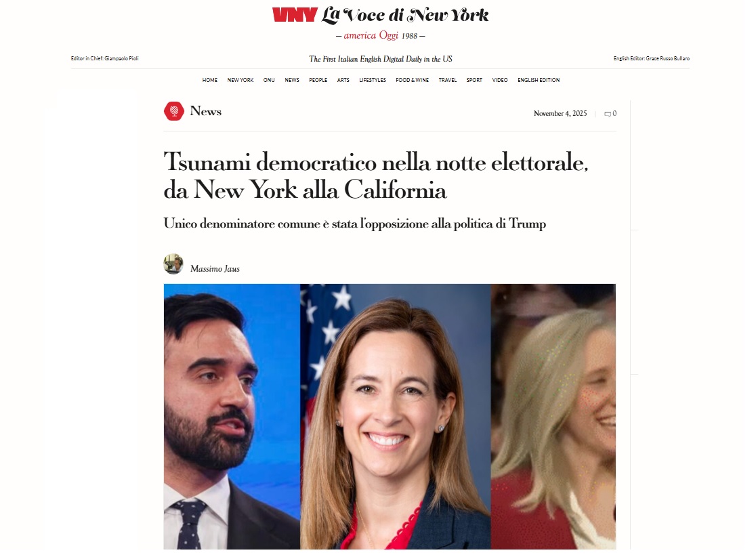Select the ARTS menu item
This screenshot has height=559, width=756.
[343, 80]
